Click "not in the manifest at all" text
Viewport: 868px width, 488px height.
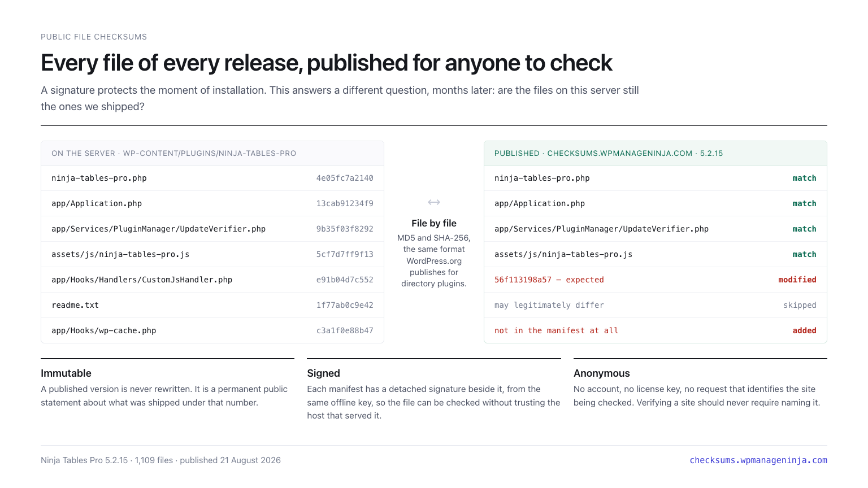point(556,330)
